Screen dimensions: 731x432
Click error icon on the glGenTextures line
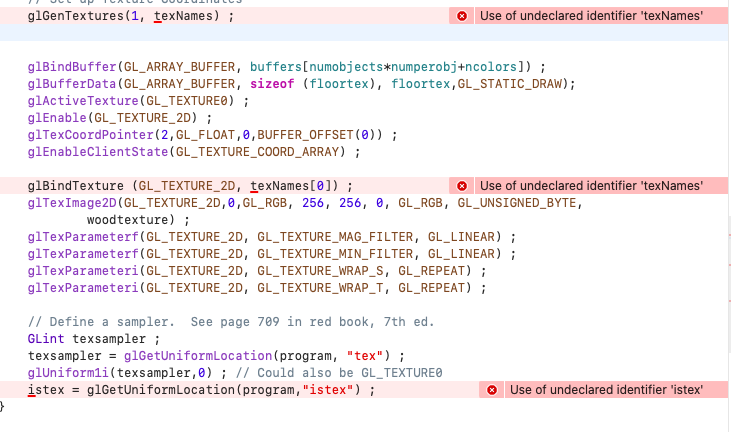tap(462, 16)
